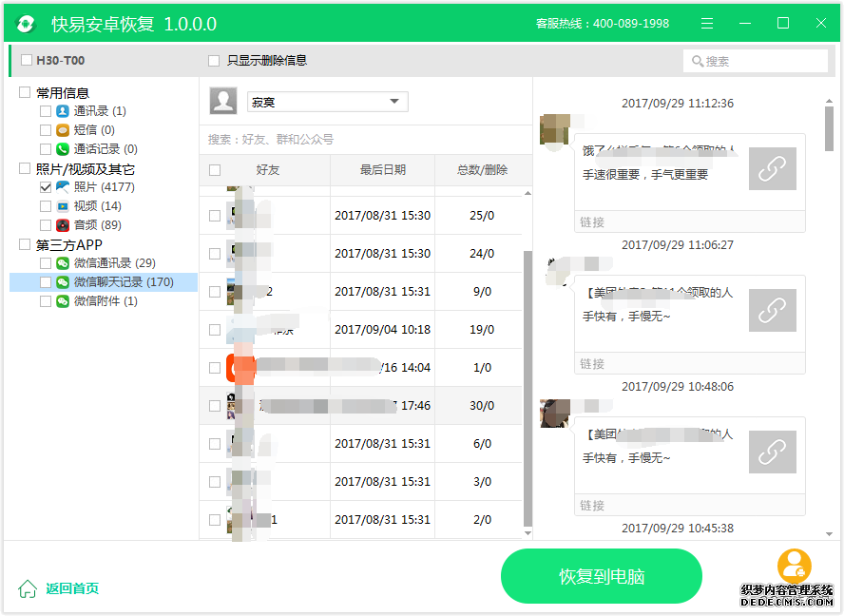
Task: Click the 通讯录 contacts icon
Action: 63,111
